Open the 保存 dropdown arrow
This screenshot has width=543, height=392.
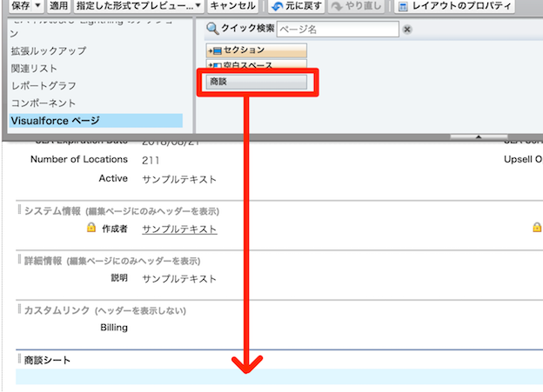[37, 5]
